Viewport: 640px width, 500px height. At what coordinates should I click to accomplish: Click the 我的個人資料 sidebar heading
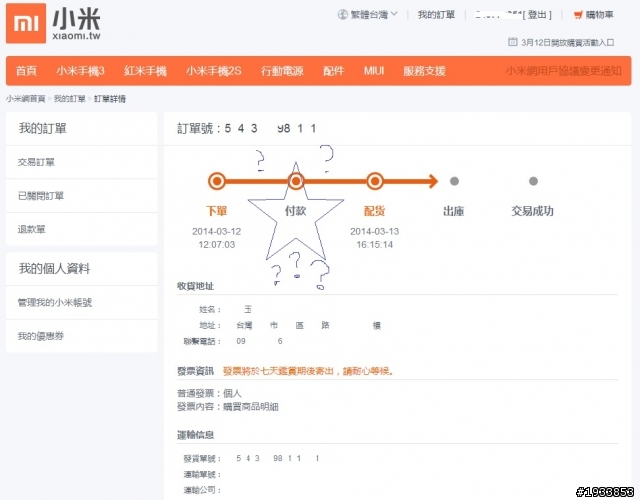coord(54,269)
